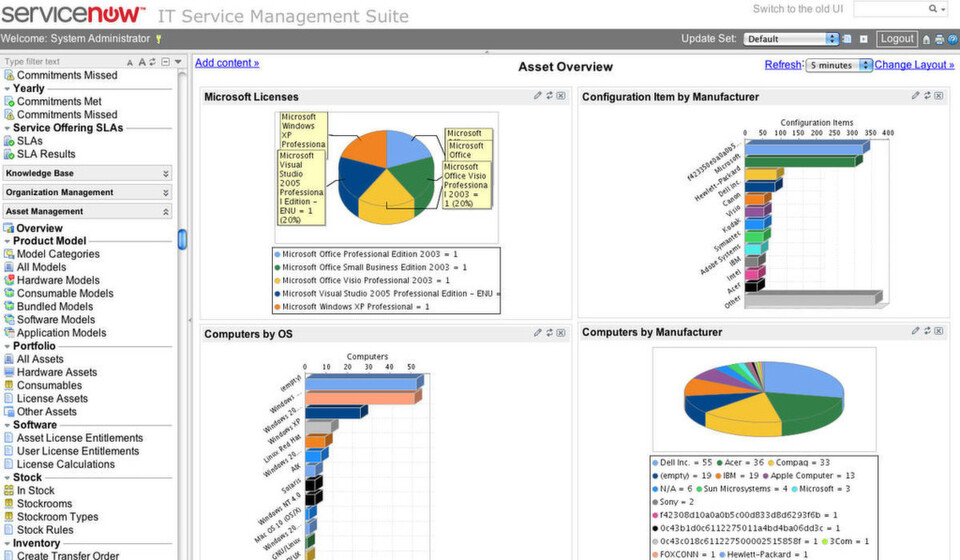Click the yellow key icon beside System Administrator
The image size is (960, 560).
[x=159, y=39]
